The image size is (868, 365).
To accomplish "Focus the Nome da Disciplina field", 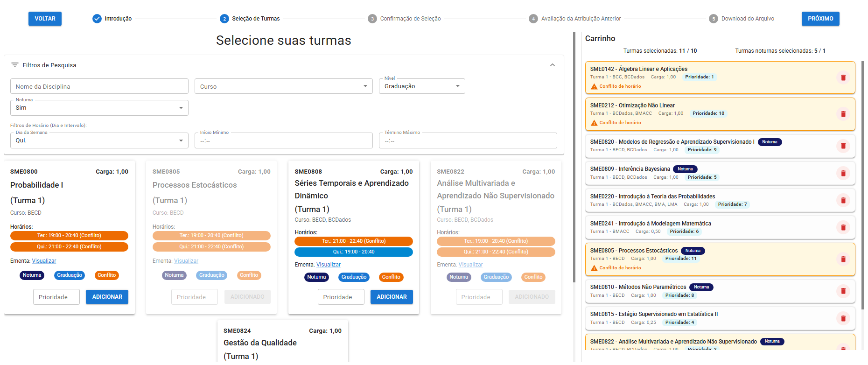I will [99, 86].
